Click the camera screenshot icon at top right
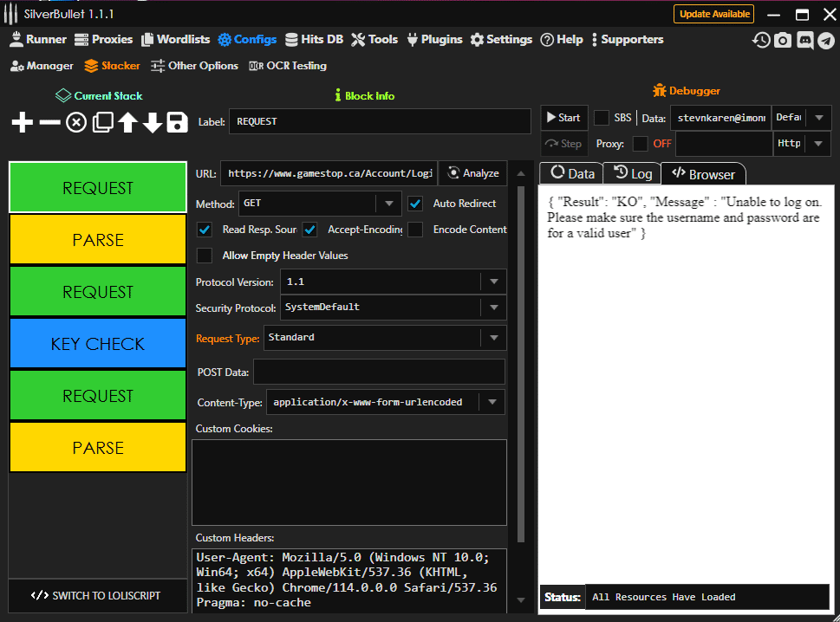840x622 pixels. point(783,40)
